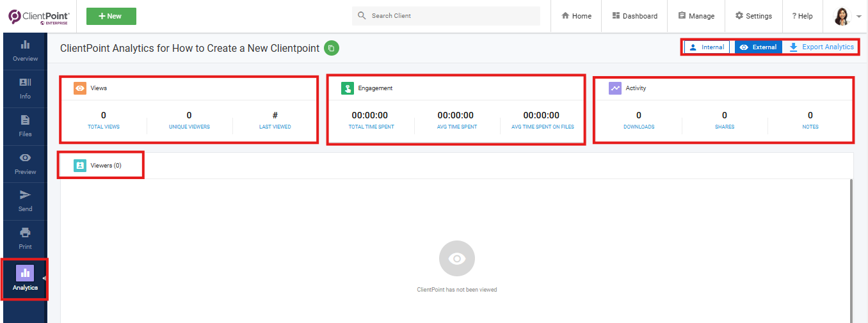Screen dimensions: 868x323
Task: Click the green copy icon beside title
Action: pos(332,48)
